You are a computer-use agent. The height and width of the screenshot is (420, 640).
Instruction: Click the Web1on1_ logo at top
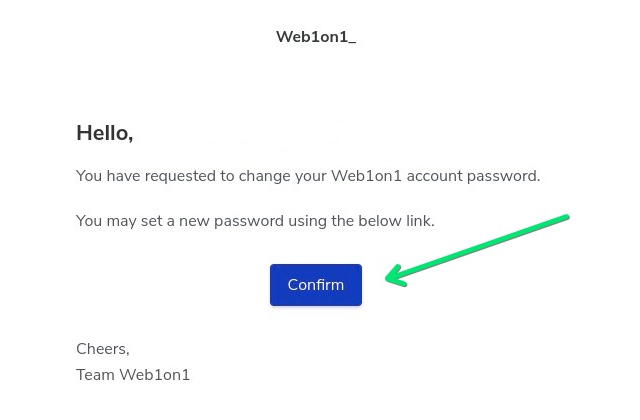(x=316, y=37)
